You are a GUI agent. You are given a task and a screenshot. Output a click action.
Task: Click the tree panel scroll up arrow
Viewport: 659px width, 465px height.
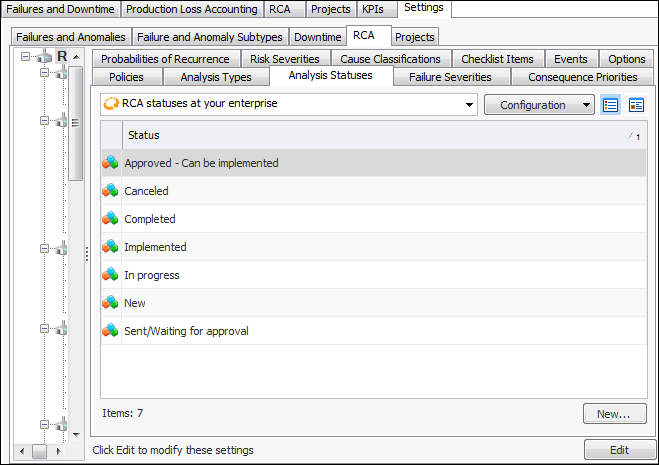pos(76,57)
